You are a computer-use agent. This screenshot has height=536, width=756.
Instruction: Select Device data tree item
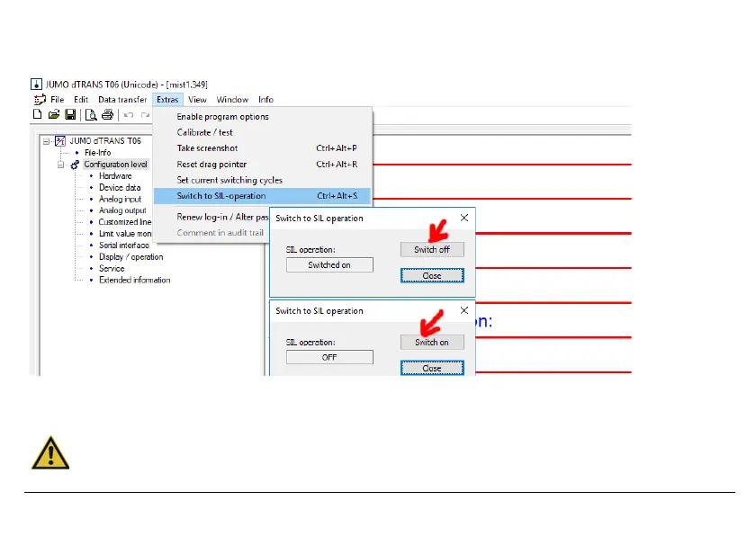click(120, 188)
